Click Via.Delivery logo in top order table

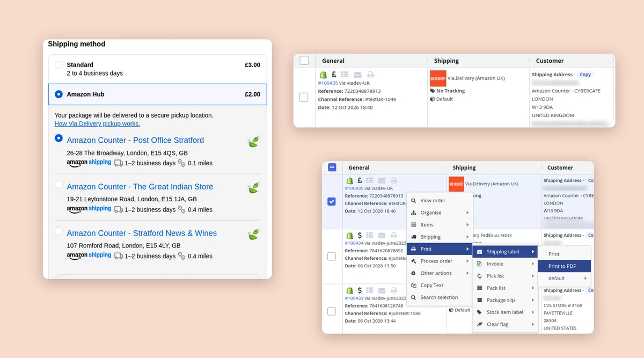(x=438, y=78)
